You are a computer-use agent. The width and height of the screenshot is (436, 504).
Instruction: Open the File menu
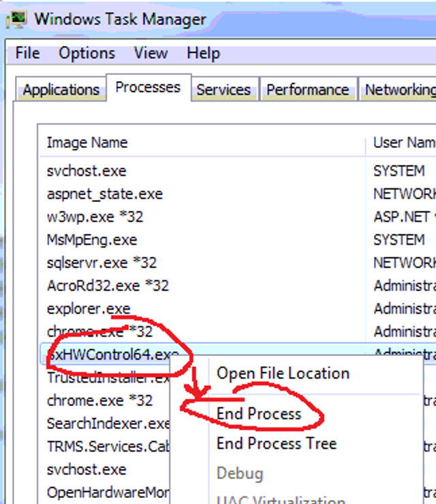point(28,53)
